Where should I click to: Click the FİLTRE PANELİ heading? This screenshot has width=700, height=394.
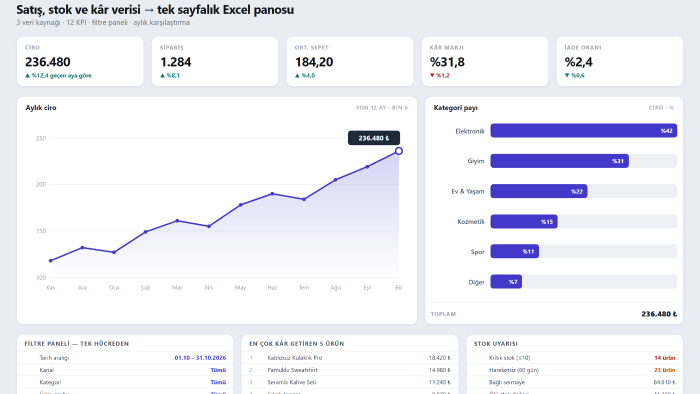tap(77, 344)
